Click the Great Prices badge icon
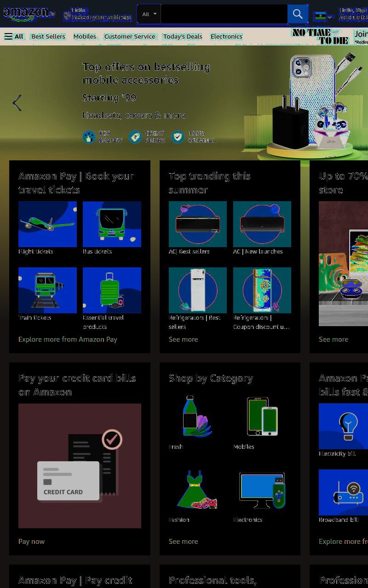 point(135,137)
